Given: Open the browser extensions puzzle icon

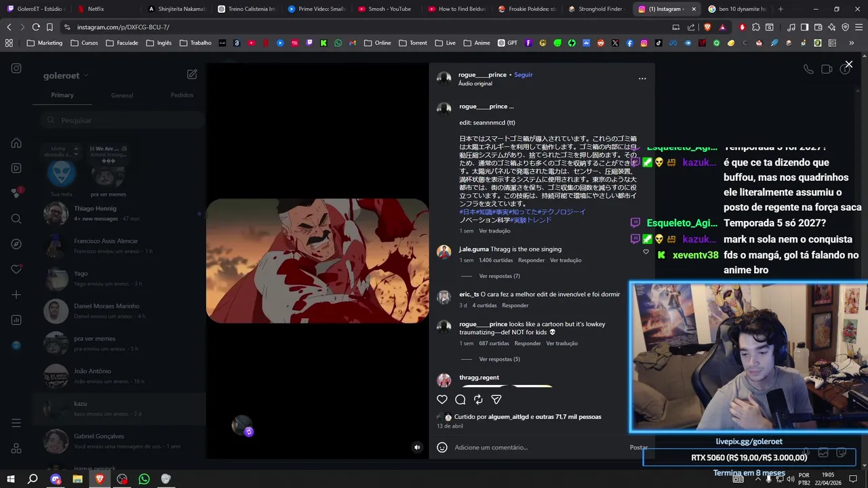Looking at the screenshot, I should (x=755, y=27).
